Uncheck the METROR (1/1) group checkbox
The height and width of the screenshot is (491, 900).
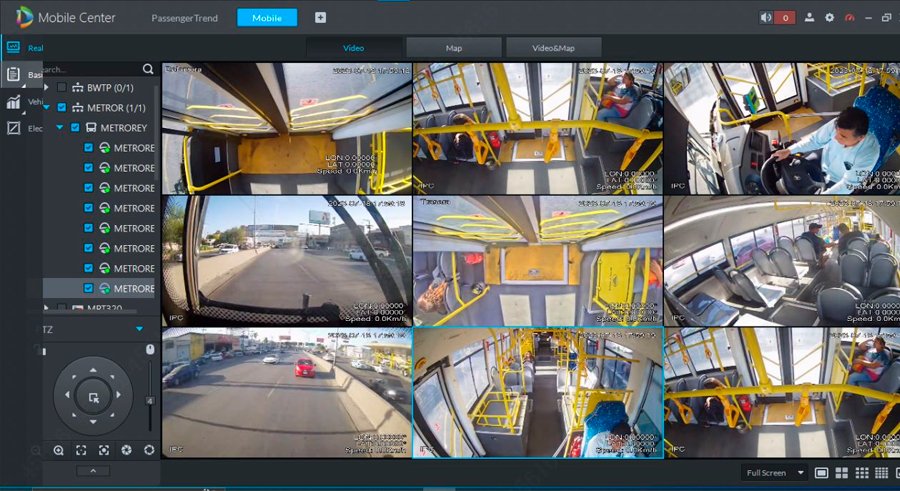pyautogui.click(x=62, y=107)
